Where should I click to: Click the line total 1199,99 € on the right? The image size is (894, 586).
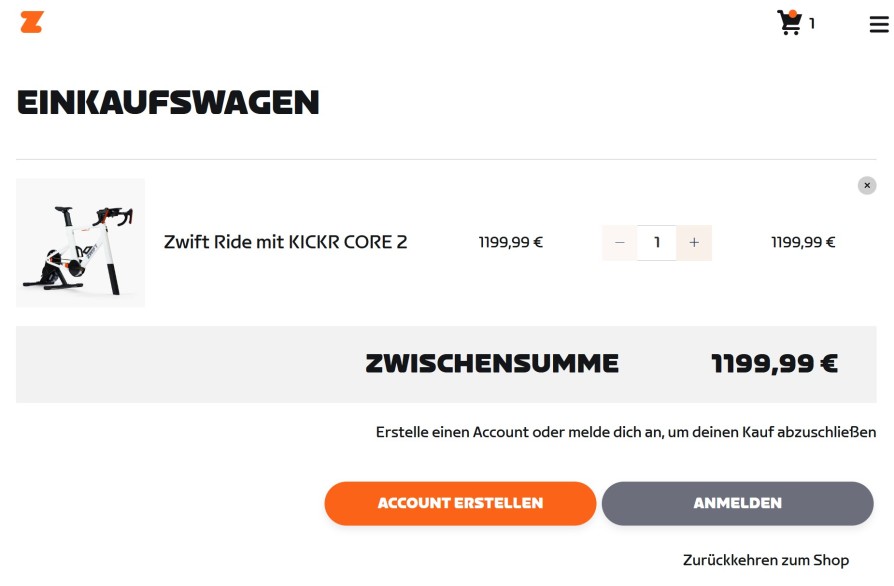[803, 242]
